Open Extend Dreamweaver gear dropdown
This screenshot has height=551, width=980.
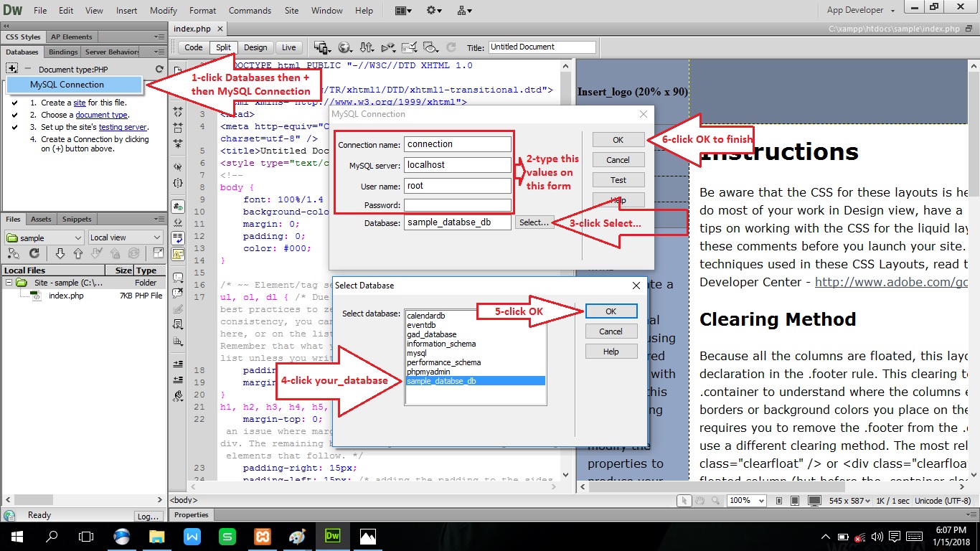click(x=435, y=10)
